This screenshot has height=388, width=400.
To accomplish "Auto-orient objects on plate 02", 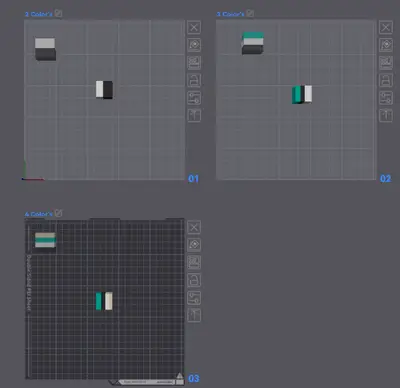I will coord(386,45).
